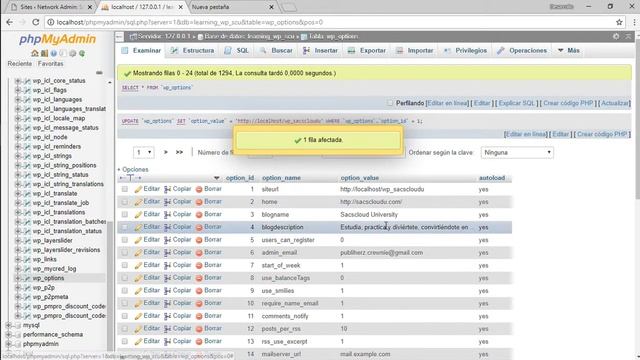Image resolution: width=640 pixels, height=360 pixels.
Task: Check the blogname row checkbox
Action: click(124, 214)
